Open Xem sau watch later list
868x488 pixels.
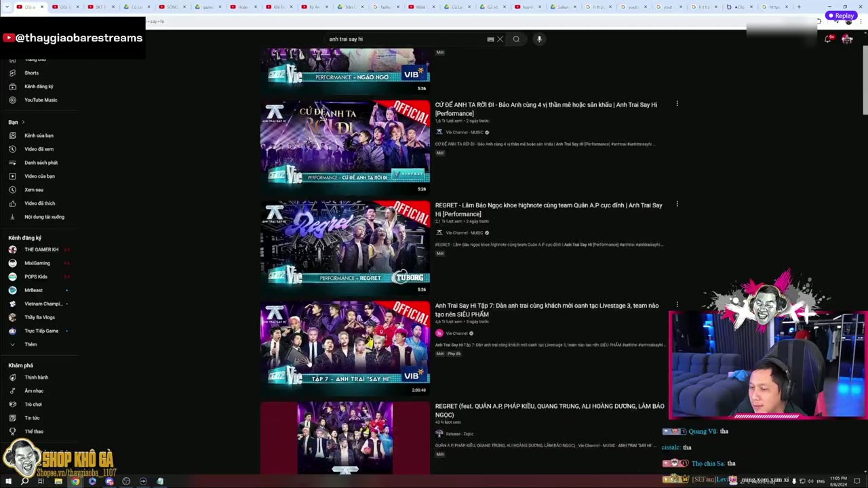click(x=34, y=190)
